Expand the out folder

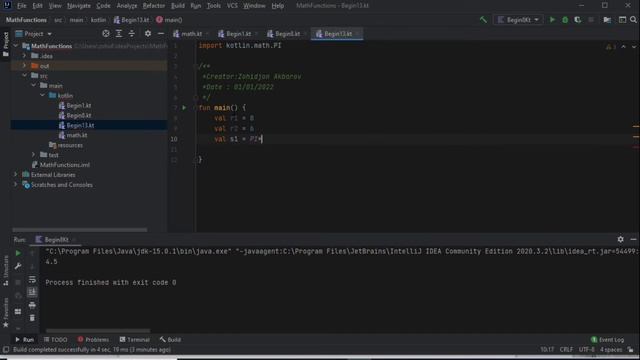(x=24, y=66)
